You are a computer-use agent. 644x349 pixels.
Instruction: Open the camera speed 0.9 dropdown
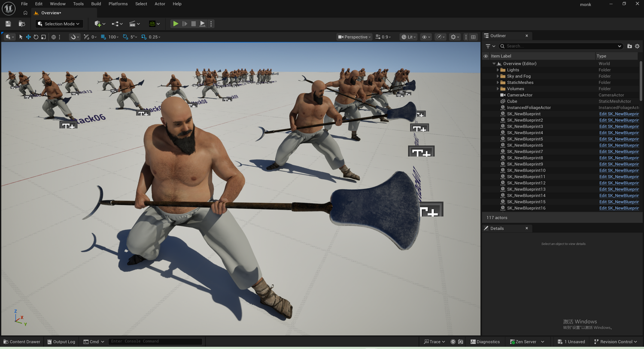(383, 37)
